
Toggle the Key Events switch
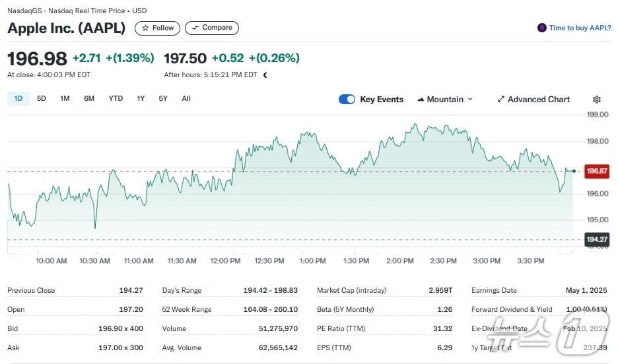(x=347, y=100)
